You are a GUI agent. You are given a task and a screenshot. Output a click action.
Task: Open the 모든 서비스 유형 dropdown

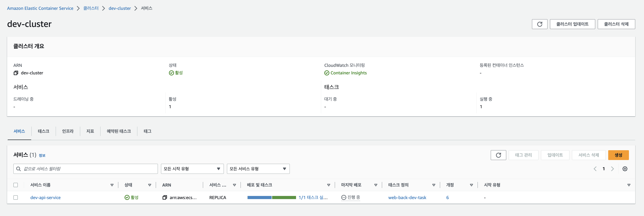[x=258, y=169]
